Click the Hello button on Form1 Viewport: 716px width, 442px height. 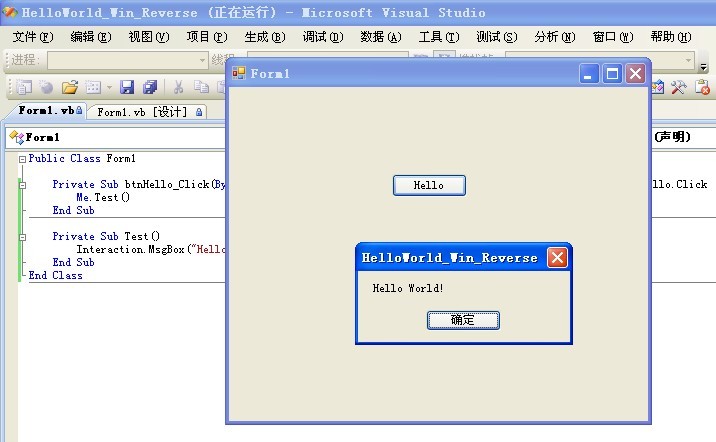429,185
